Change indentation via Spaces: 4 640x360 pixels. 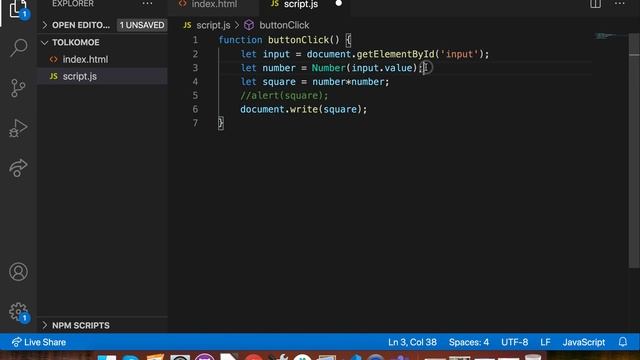tap(469, 342)
